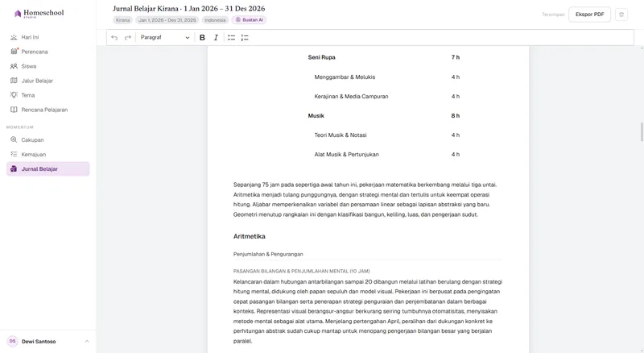Expand the Dewi Santoso account menu
The height and width of the screenshot is (353, 644).
tap(47, 342)
